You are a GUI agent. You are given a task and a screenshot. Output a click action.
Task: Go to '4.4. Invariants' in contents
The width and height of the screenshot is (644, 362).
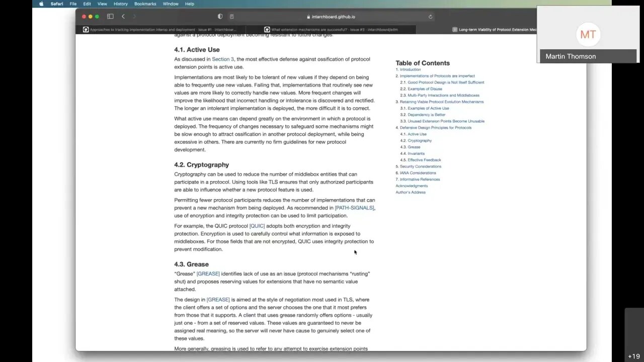coord(412,153)
